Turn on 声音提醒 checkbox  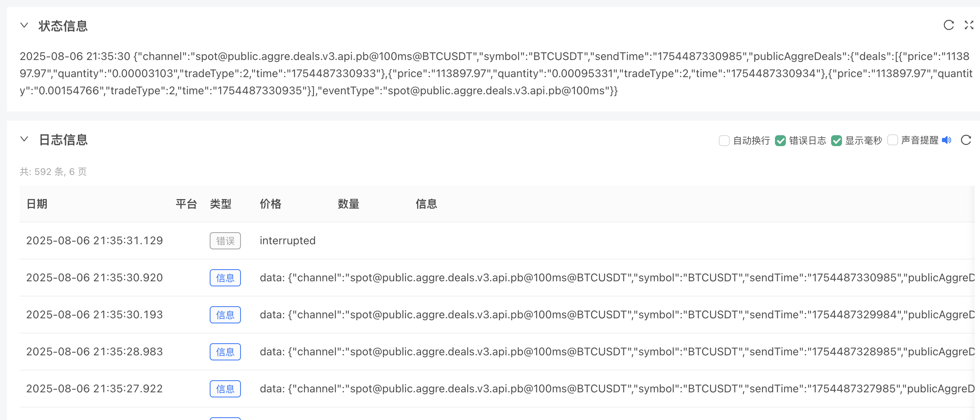tap(892, 140)
